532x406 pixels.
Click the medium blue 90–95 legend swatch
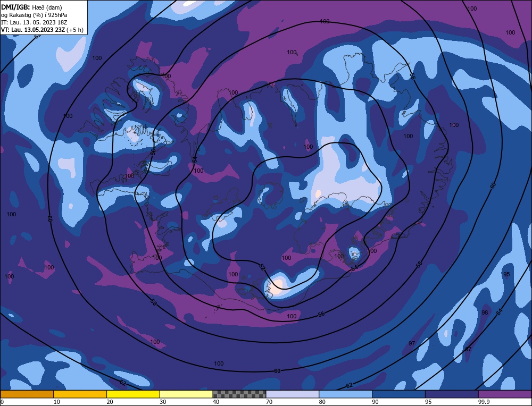point(398,394)
